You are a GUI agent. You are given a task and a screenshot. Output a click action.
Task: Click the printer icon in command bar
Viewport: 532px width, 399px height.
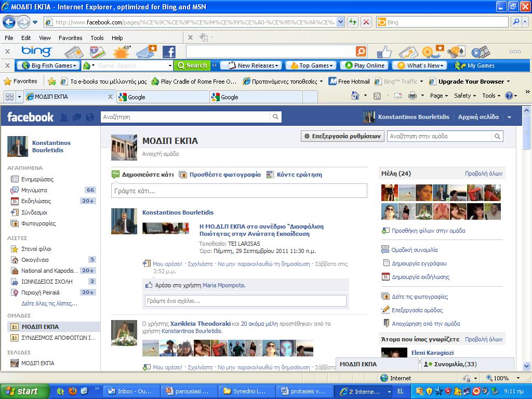point(412,96)
